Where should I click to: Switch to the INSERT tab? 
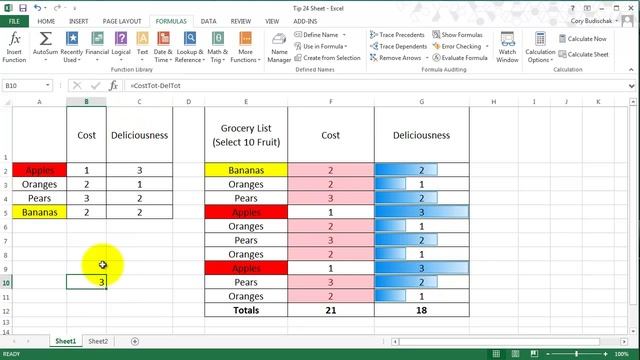pos(78,21)
